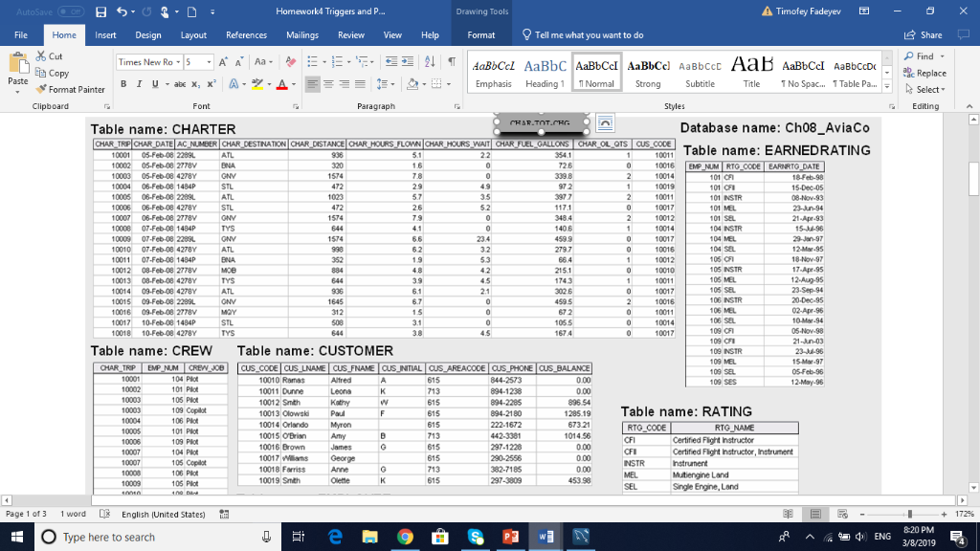
Task: Toggle superscript on selected text
Action: tap(211, 83)
